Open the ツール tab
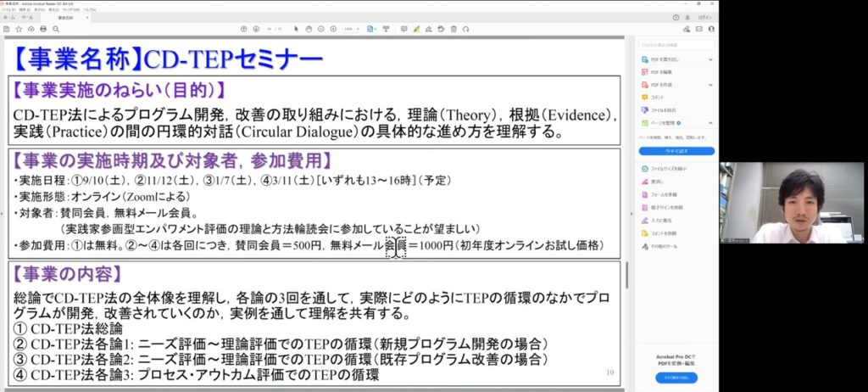The width and height of the screenshot is (868, 392). pyautogui.click(x=28, y=17)
